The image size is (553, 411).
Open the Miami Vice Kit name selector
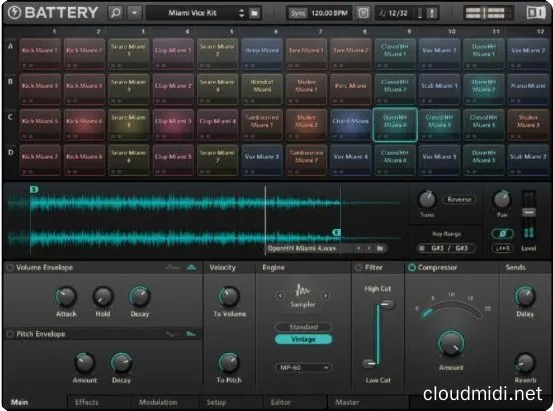[192, 13]
